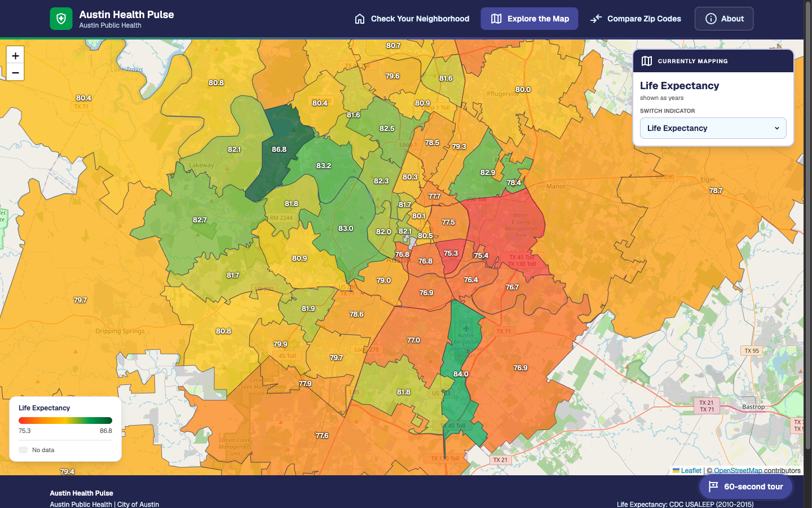Click the compare arrows icon
This screenshot has width=812, height=508.
[x=596, y=19]
